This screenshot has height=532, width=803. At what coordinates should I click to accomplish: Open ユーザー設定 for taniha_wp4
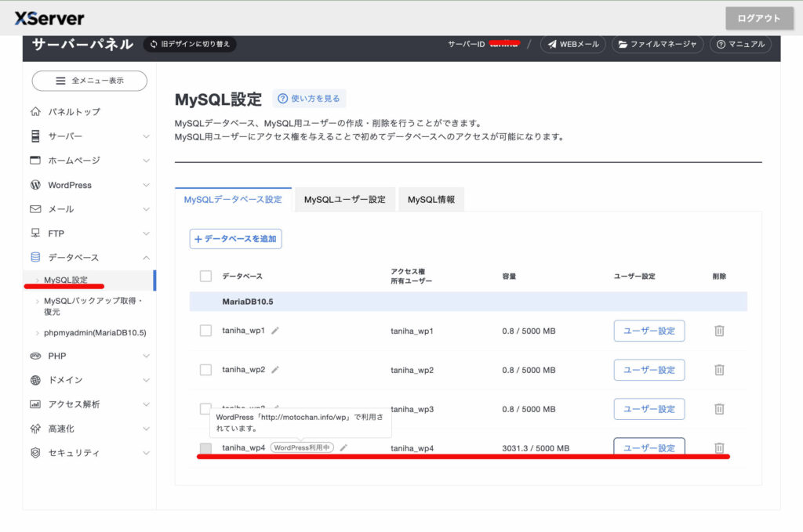649,447
